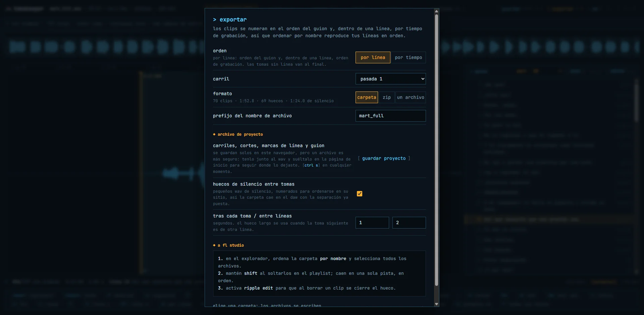Choose the "carpeta" export format
Screen dimensions: 644x315
tap(367, 98)
